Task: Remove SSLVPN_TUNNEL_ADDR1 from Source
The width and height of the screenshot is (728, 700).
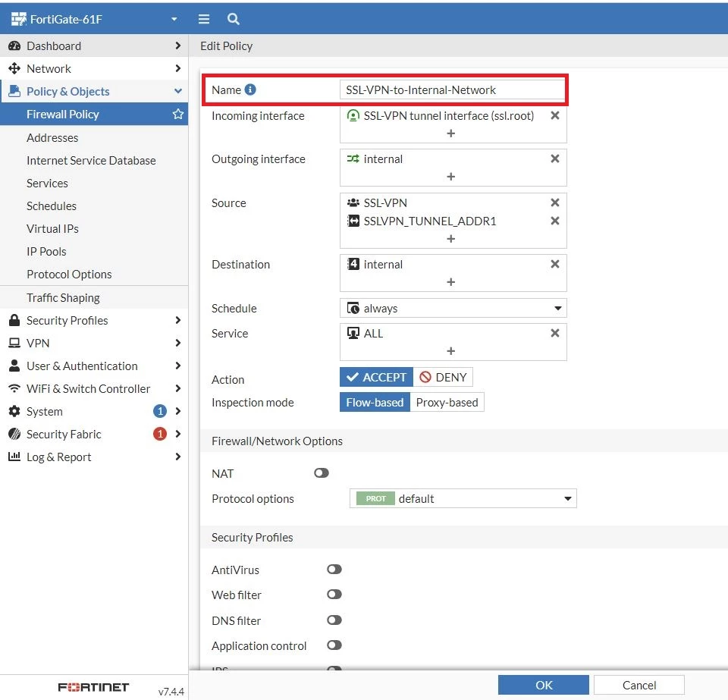Action: (554, 221)
